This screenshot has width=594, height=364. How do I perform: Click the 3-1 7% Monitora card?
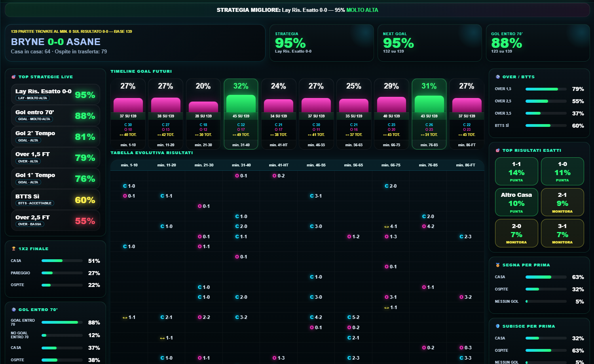562,233
